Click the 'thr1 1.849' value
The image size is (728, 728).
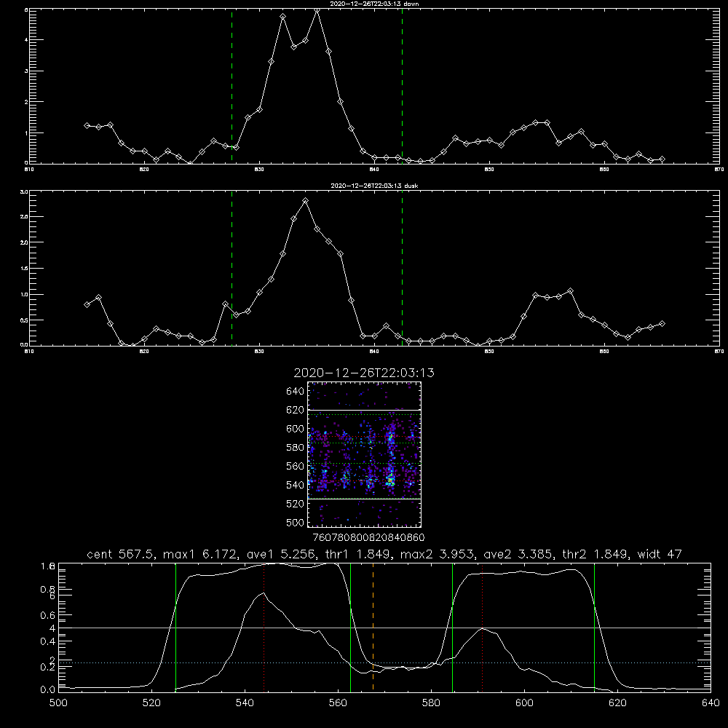[x=361, y=554]
